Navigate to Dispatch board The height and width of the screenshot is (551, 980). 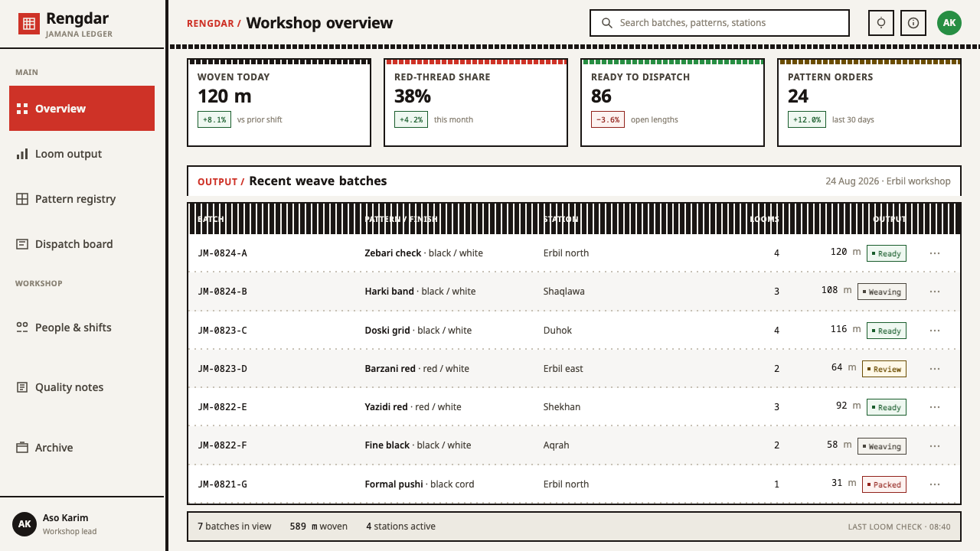(82, 244)
